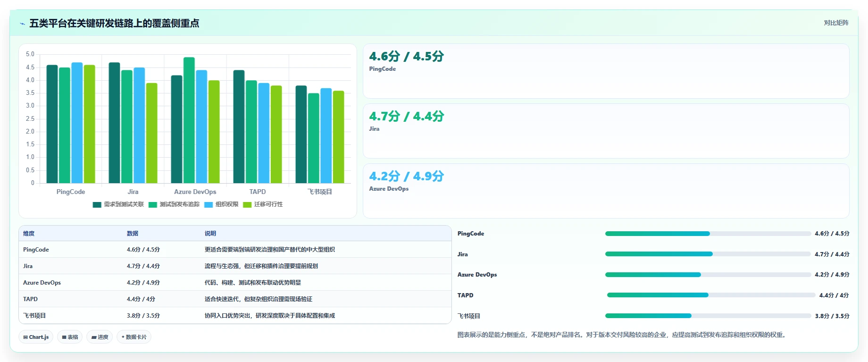This screenshot has height=362, width=868.
Task: Toggle the 测试到发布追踪 legend color swatch
Action: tap(153, 205)
